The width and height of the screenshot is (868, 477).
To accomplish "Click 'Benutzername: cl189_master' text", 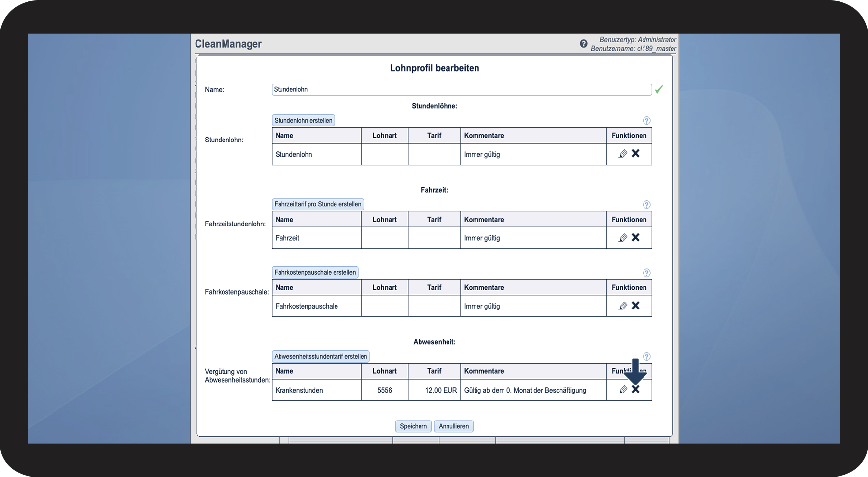I will (x=634, y=48).
